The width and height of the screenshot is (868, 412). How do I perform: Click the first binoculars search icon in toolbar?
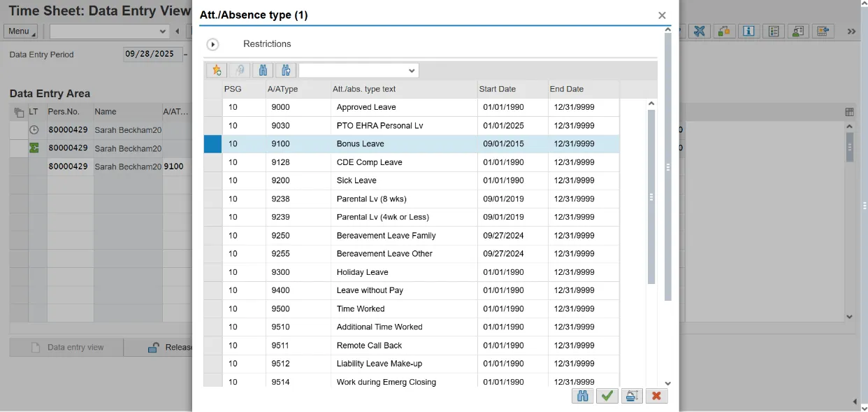(x=263, y=71)
